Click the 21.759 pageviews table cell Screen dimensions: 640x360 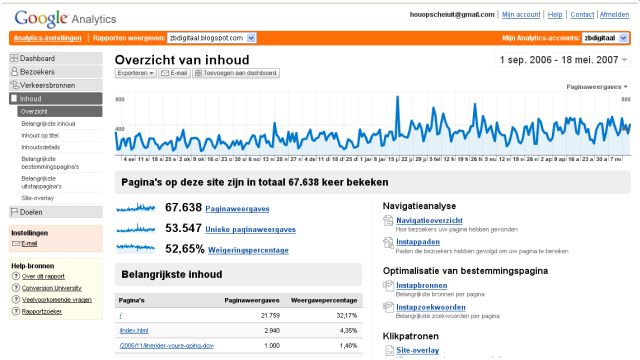click(271, 316)
